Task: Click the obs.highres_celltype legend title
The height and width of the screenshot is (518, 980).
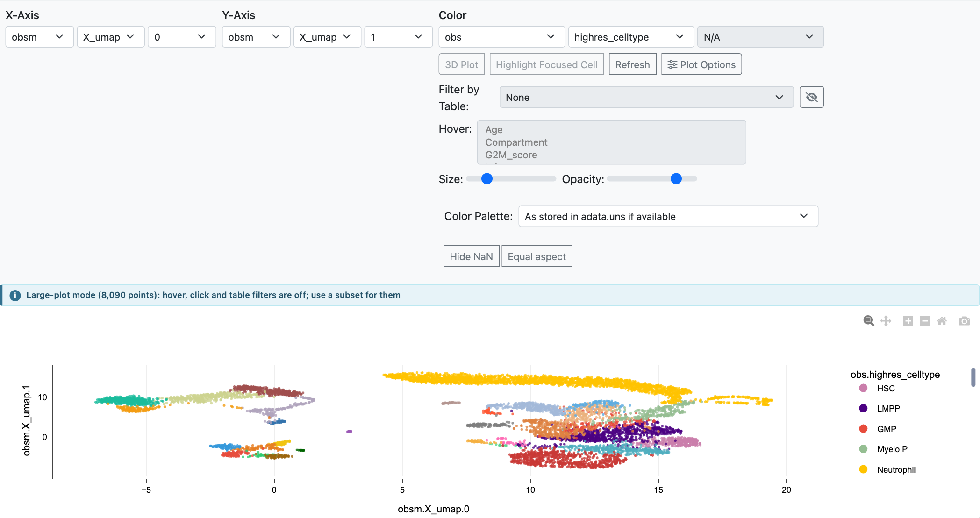Action: [895, 375]
